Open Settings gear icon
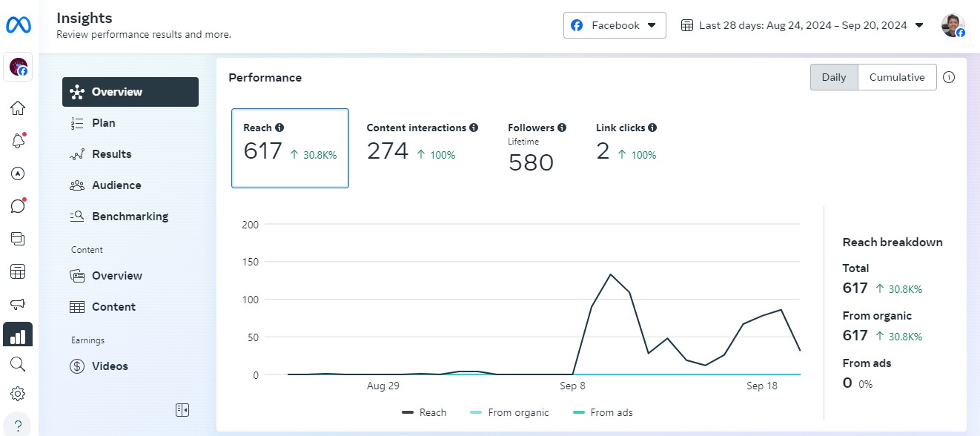Image resolution: width=980 pixels, height=436 pixels. point(18,394)
